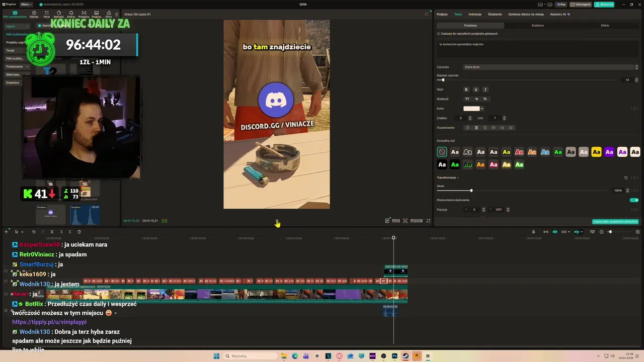The image size is (644, 362).
Task: Click the microphone record voiceover icon
Action: [534, 232]
